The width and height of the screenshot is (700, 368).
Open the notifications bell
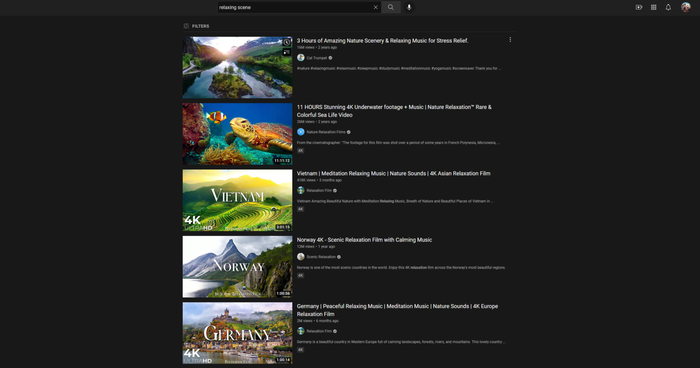coord(668,7)
